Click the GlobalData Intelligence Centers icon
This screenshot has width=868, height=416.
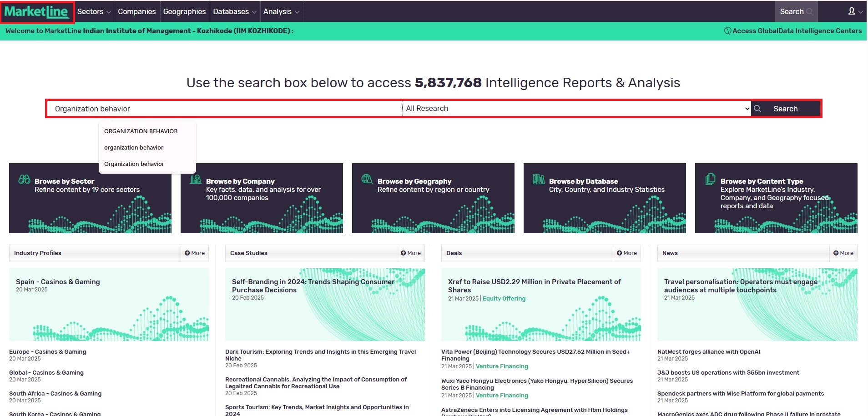tap(727, 31)
